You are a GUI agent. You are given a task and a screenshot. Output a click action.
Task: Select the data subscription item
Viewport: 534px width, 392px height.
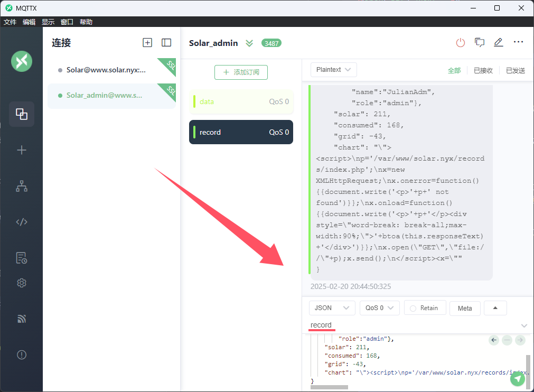[x=241, y=101]
